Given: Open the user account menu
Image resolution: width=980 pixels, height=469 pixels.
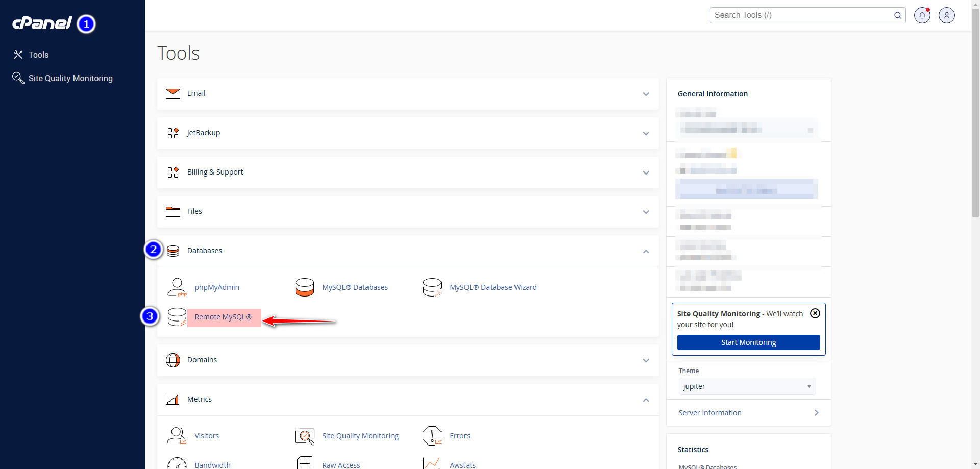Looking at the screenshot, I should pos(947,15).
